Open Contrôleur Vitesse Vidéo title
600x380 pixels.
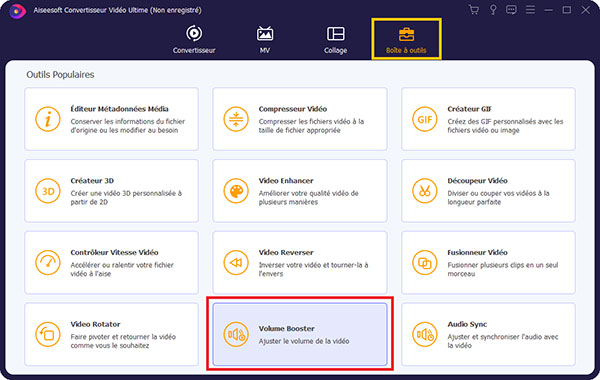[114, 253]
